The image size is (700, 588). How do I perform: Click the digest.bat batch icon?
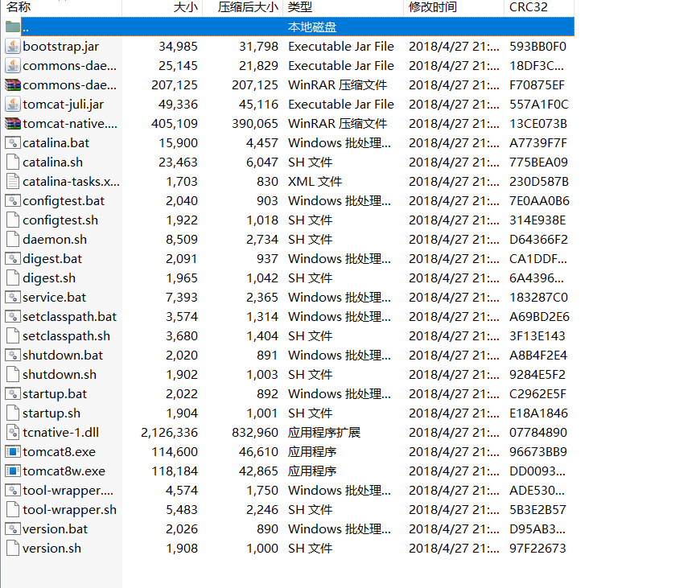click(13, 259)
